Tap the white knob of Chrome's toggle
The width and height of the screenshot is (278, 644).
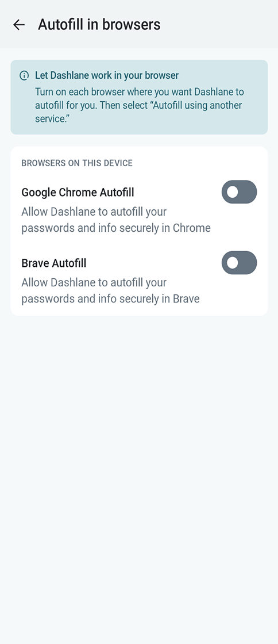(x=233, y=192)
